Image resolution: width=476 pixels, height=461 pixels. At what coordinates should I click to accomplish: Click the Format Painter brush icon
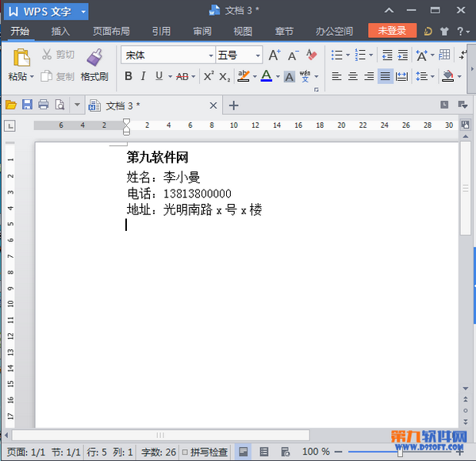tap(94, 58)
